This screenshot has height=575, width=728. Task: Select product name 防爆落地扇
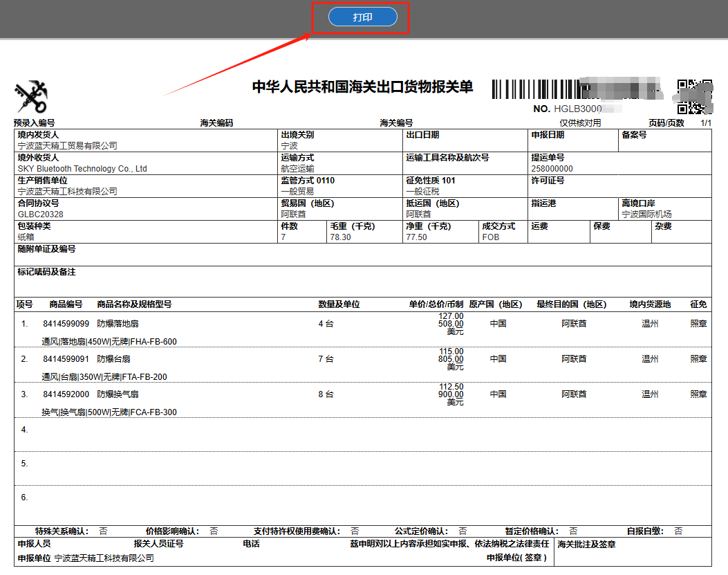118,324
